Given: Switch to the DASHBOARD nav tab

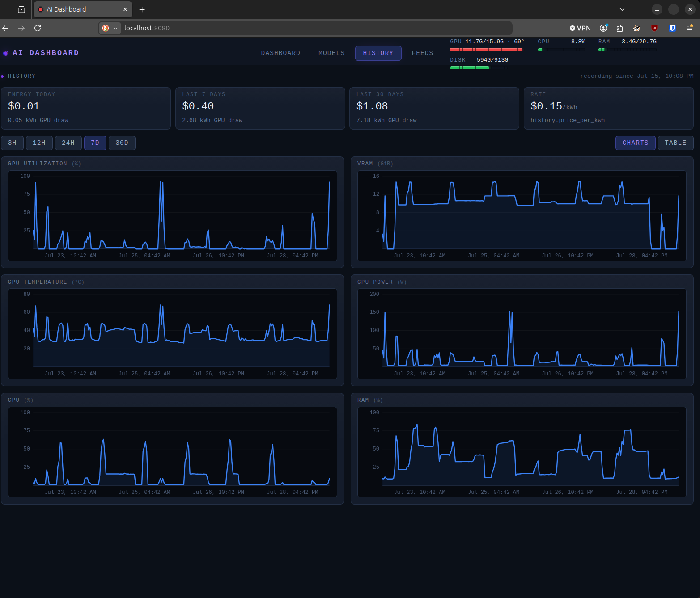Looking at the screenshot, I should click(280, 53).
